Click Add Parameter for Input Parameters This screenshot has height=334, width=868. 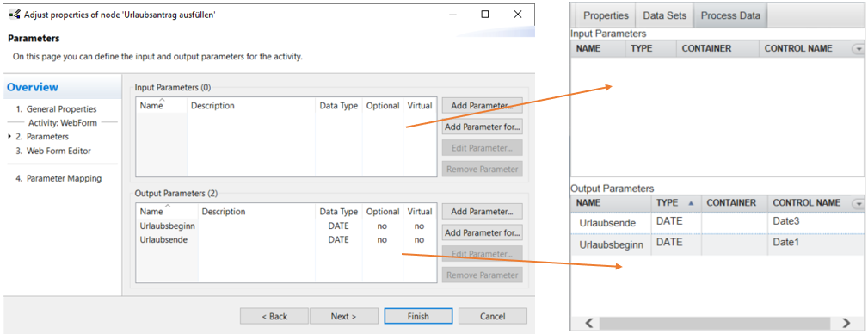coord(482,106)
